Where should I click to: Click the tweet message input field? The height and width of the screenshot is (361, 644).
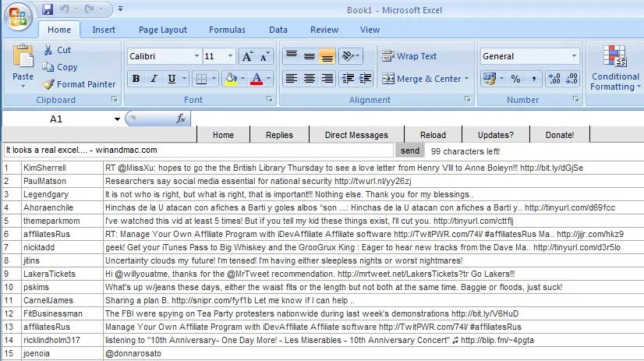[198, 150]
